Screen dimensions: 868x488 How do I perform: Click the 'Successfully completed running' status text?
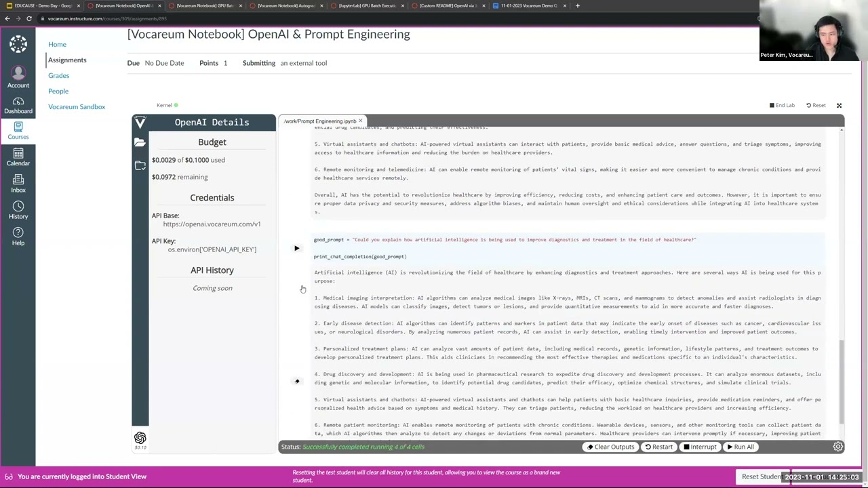[363, 447]
